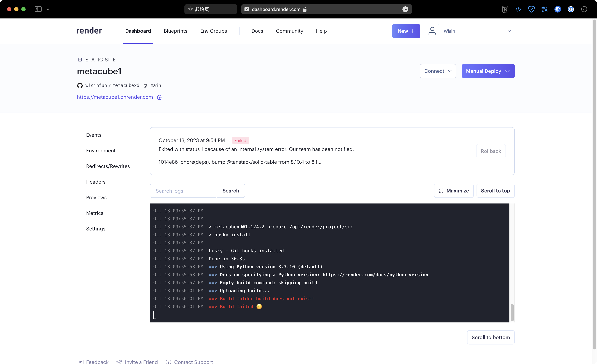Click the GitHub repository icon next to wisinfun/metacubexd
Image resolution: width=597 pixels, height=364 pixels.
click(80, 85)
